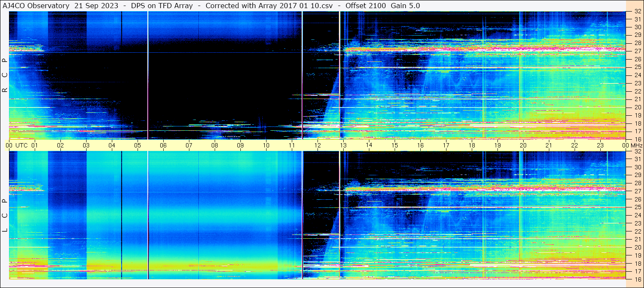Click 25 MHz on lower panel frequency scale
The image size is (644, 288).
point(637,207)
